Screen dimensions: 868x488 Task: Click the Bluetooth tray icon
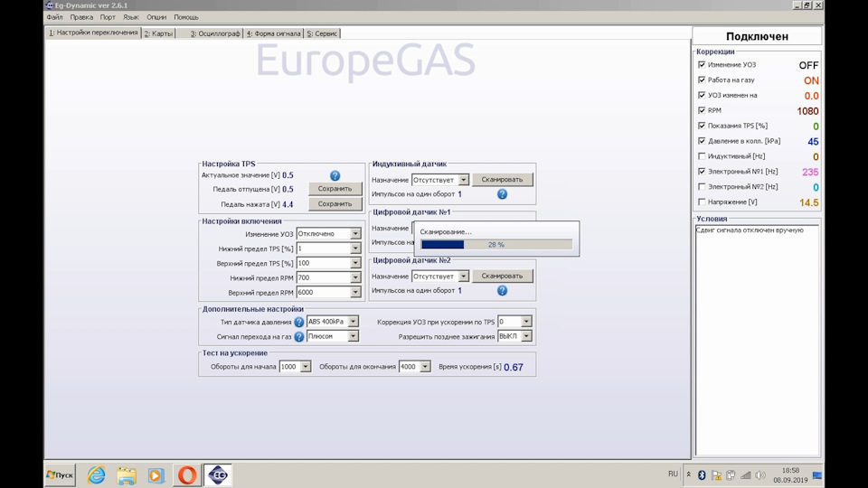tap(702, 474)
